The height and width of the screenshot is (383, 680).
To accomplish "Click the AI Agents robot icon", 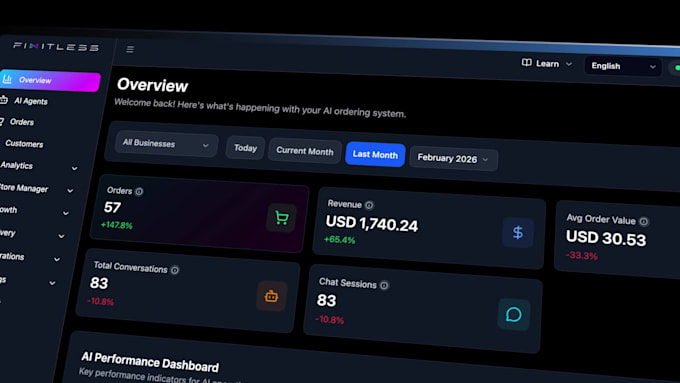I will 3,100.
